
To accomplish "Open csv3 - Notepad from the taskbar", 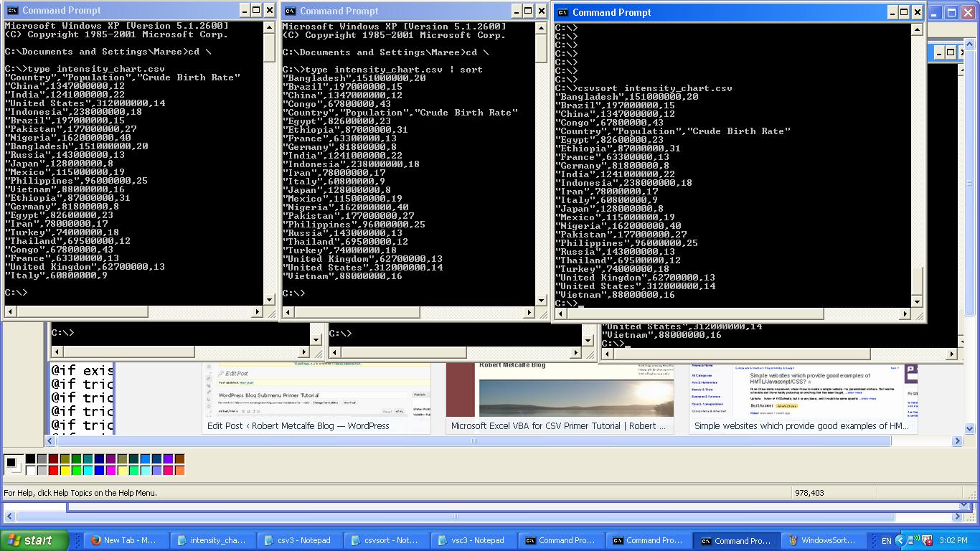I will 297,540.
